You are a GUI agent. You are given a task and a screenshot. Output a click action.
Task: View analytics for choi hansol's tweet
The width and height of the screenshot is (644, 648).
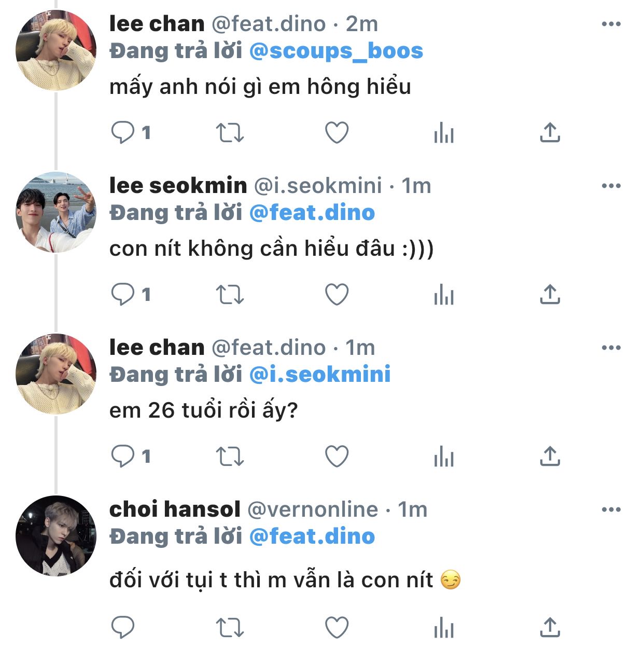coord(444,628)
